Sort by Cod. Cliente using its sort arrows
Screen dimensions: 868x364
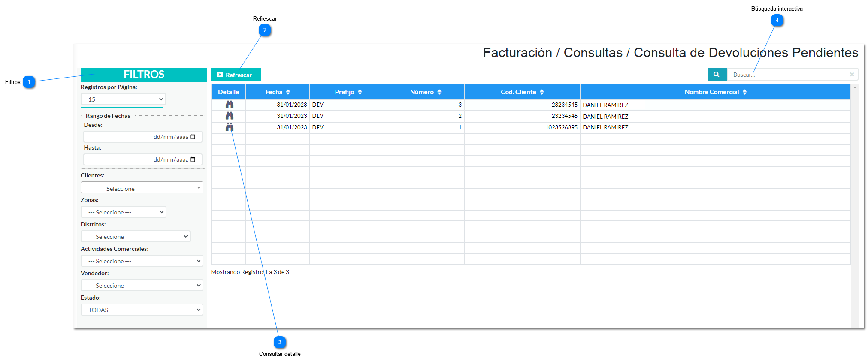(541, 92)
